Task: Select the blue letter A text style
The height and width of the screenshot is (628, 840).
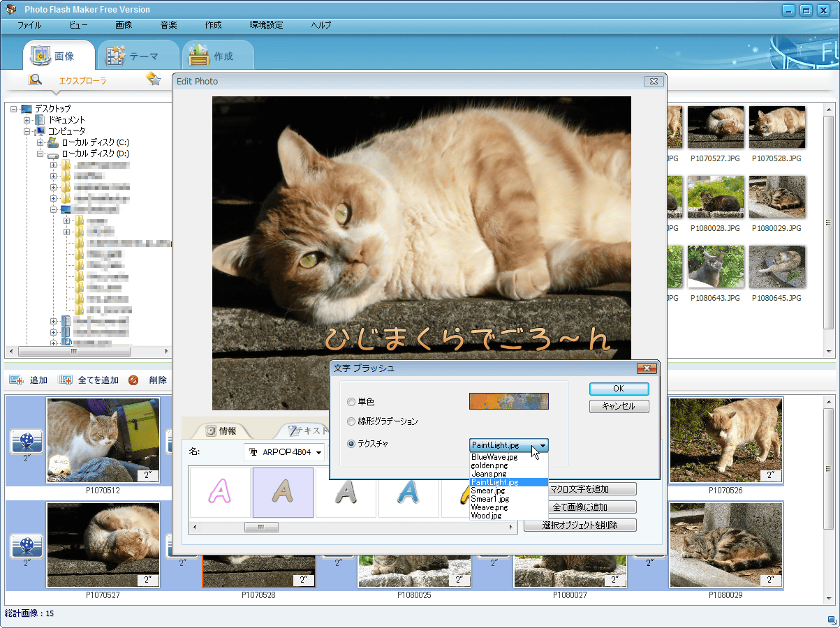Action: pyautogui.click(x=408, y=492)
